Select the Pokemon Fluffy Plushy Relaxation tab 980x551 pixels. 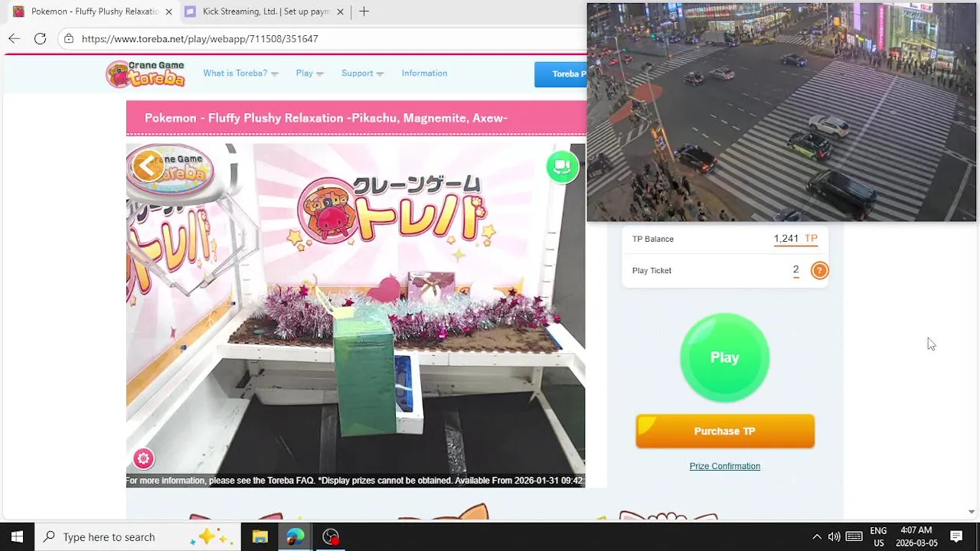(x=92, y=11)
